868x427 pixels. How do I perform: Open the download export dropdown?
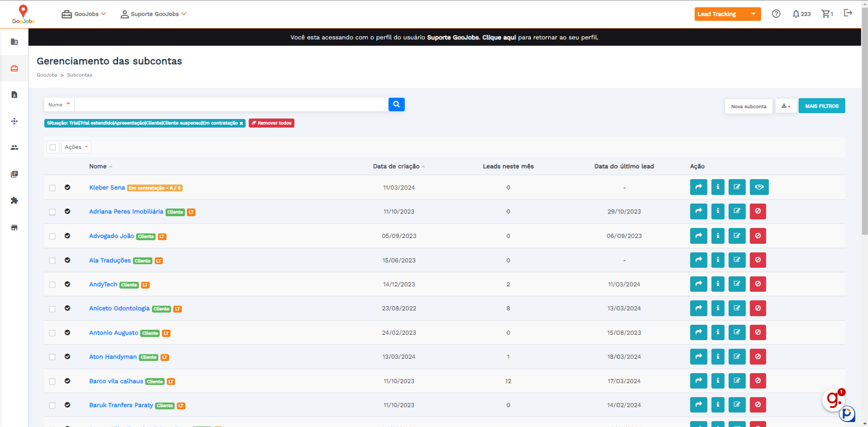click(786, 106)
